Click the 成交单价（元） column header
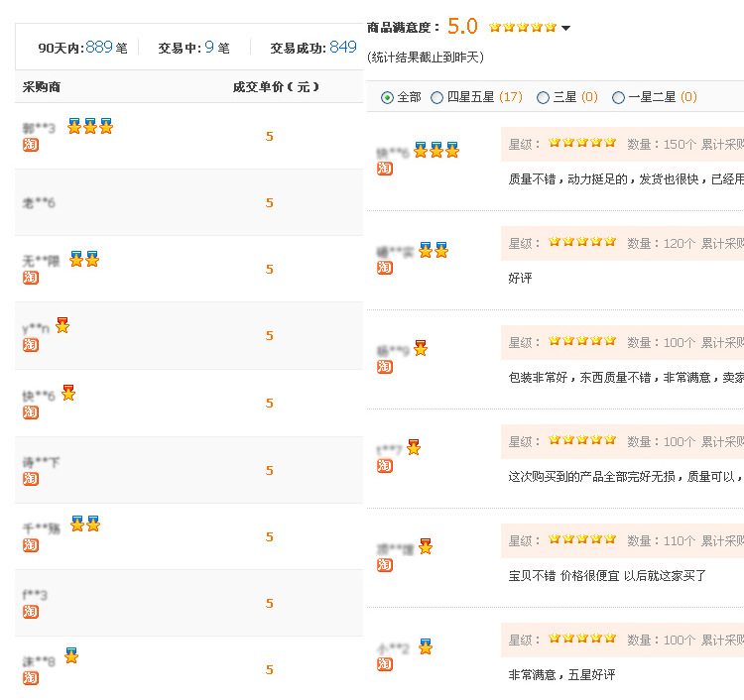 coord(276,86)
